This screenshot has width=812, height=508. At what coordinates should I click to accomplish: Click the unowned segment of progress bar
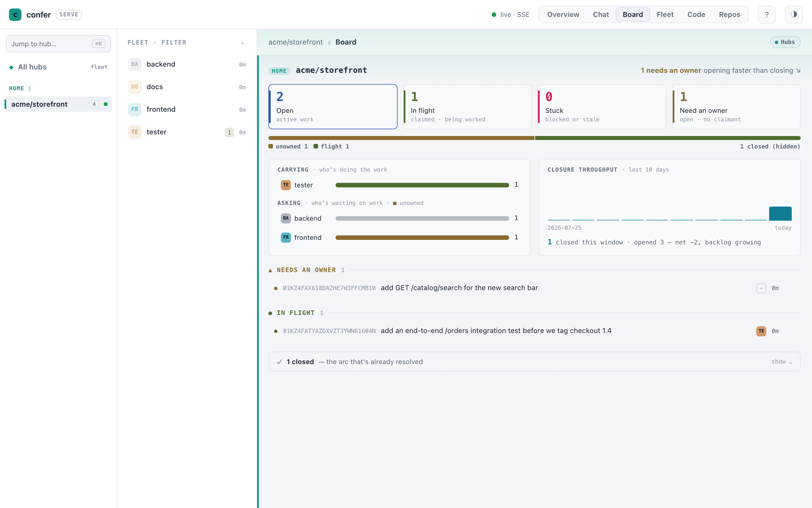(401, 138)
